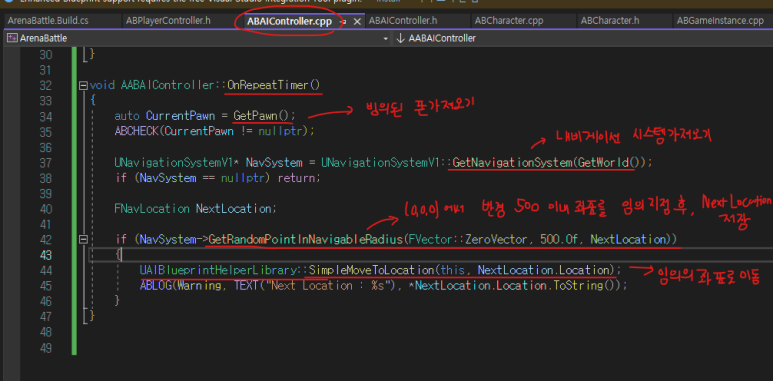Screen dimensions: 773x381
Task: Click line number 49 in the gutter
Action: [45, 347]
